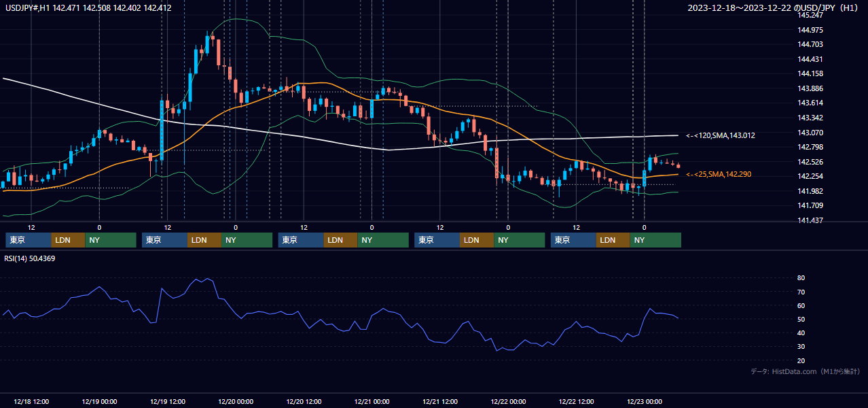
Task: Select the 144.703 price axis label
Action: click(x=810, y=44)
